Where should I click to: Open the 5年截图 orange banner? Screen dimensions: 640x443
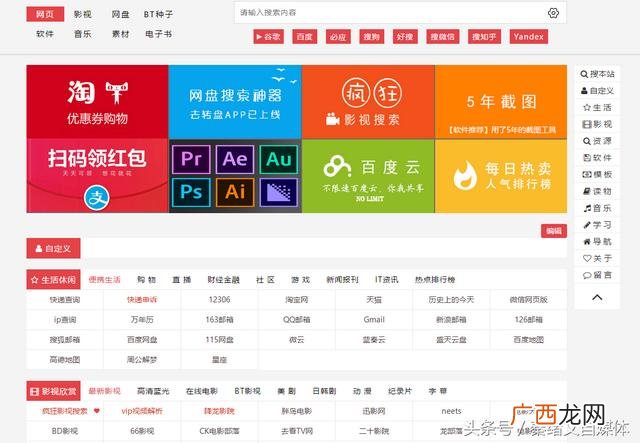501,102
